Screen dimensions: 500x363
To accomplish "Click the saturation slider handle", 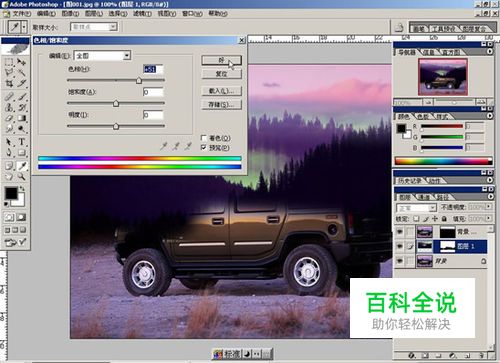I will 116,103.
